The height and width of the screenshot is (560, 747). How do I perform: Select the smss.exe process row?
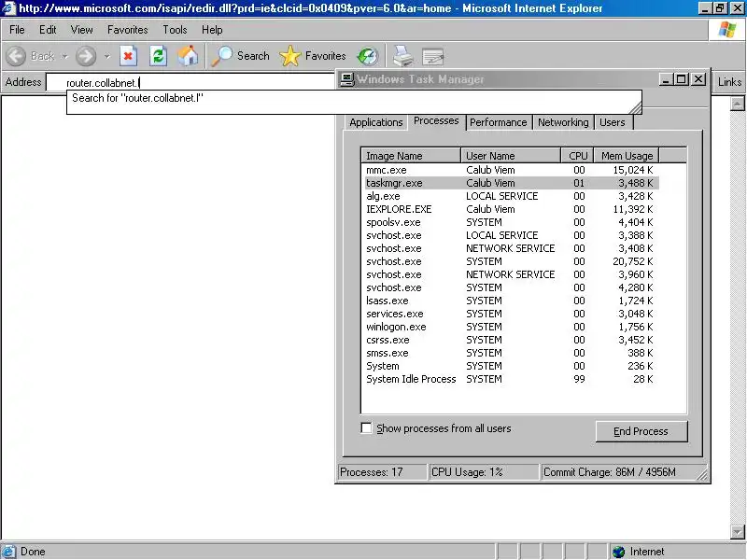pos(512,354)
